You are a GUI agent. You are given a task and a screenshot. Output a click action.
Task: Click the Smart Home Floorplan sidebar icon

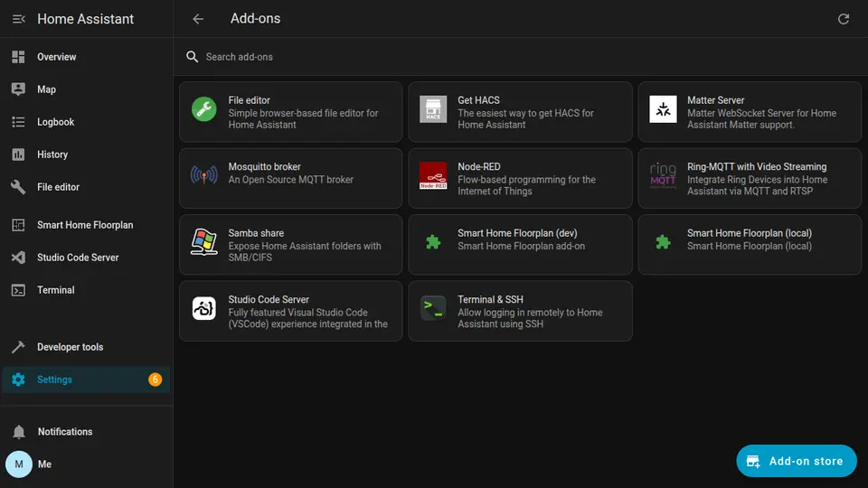click(18, 225)
